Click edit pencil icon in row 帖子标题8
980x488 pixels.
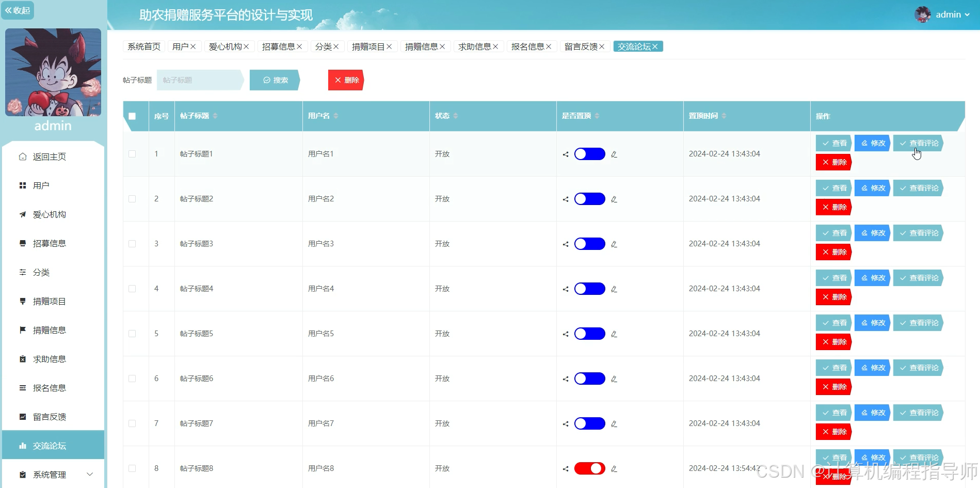(x=614, y=469)
